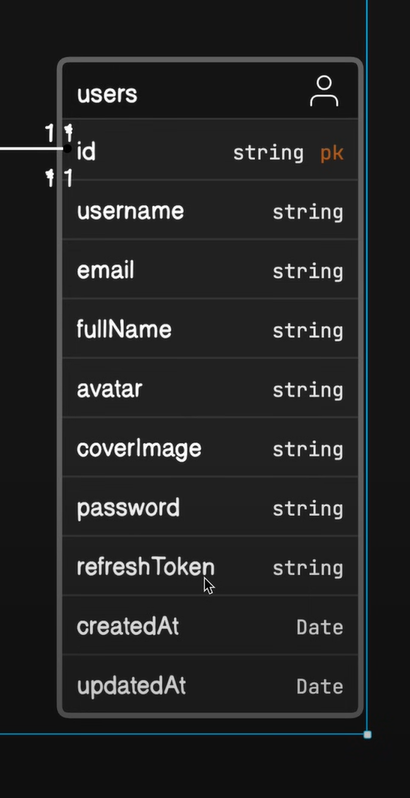Select the username field row
Viewport: 410px width, 798px height.
pos(210,211)
